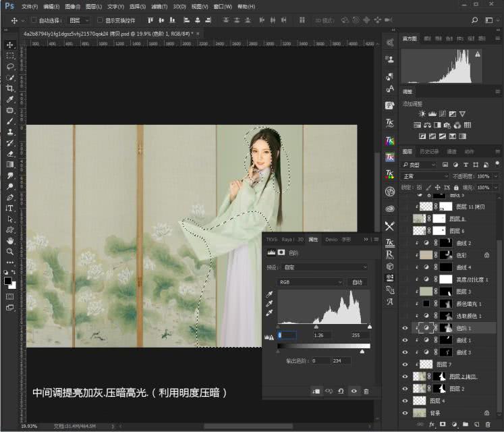Open the 正常 blend mode dropdown
This screenshot has width=504, height=432.
(x=425, y=175)
